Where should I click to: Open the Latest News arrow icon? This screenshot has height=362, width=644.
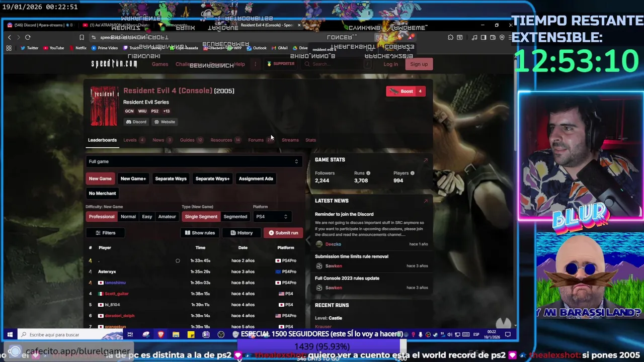pyautogui.click(x=425, y=201)
